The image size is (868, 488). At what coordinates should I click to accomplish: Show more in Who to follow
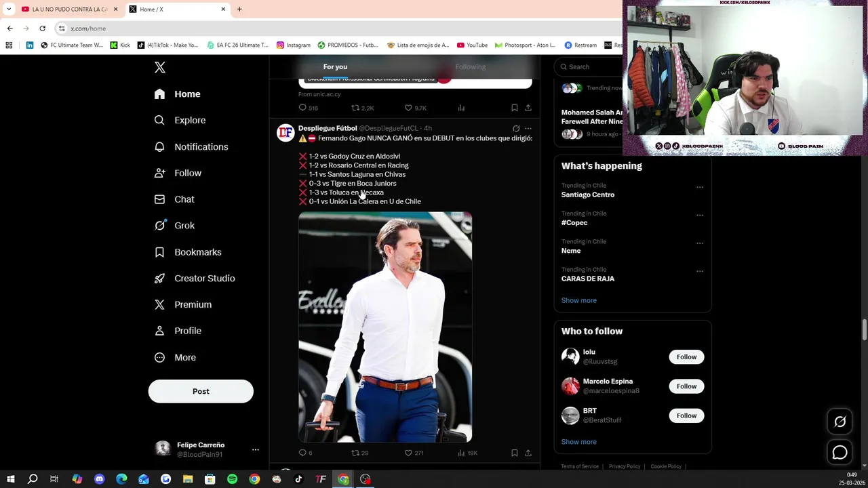[x=578, y=442]
